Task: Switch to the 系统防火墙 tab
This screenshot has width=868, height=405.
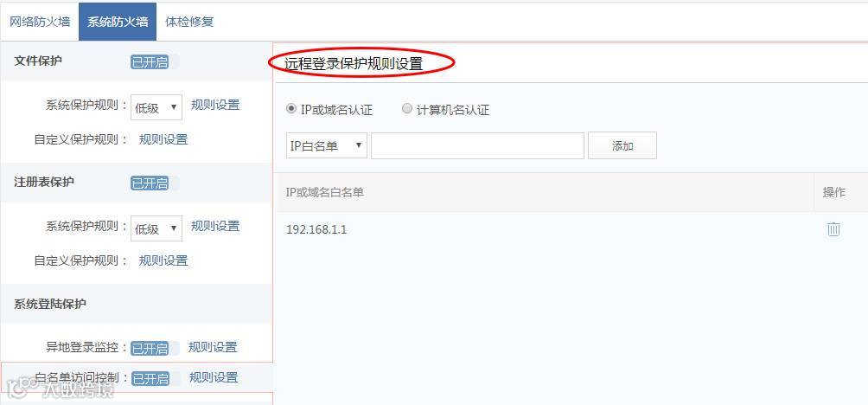Action: tap(118, 22)
